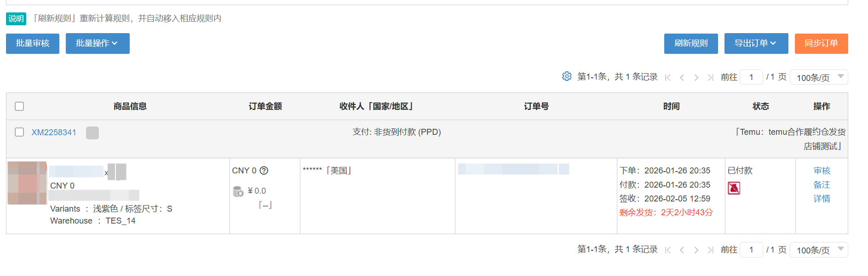Expand the 批量操作 dropdown
Screen dimensions: 868x276
click(x=98, y=43)
